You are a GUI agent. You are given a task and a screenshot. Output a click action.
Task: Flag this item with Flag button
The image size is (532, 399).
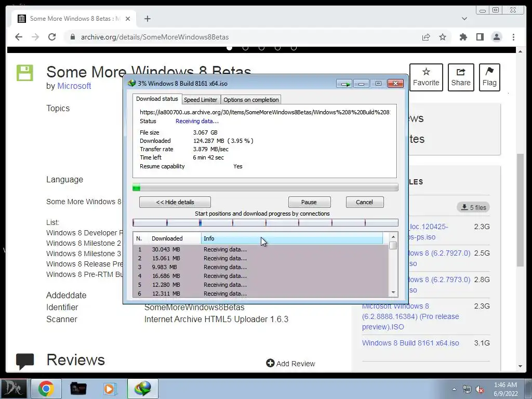click(489, 77)
